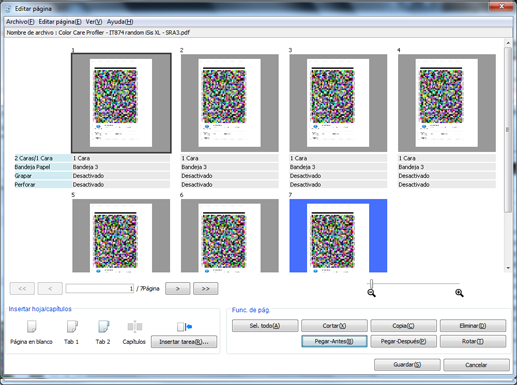Click page 4's Perforar 'Desactivado' value
Screen dimensions: 517x385
coord(447,184)
